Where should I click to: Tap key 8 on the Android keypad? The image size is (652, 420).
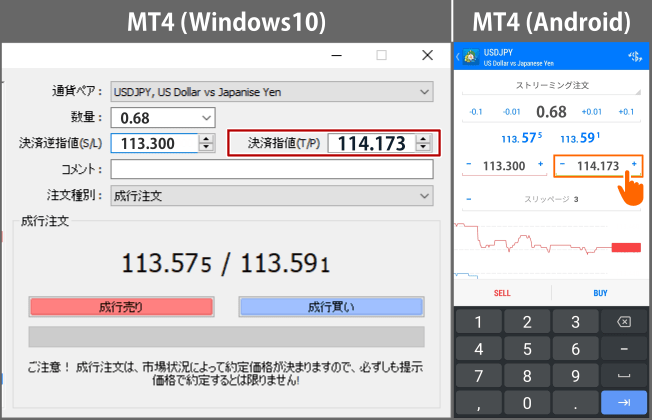click(x=527, y=376)
